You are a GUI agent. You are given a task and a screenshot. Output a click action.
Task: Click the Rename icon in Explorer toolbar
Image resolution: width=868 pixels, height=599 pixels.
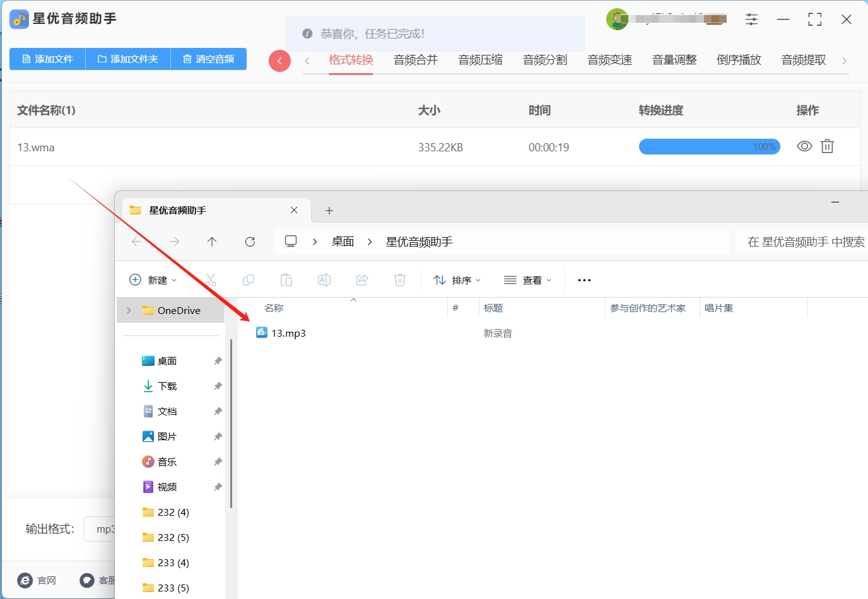point(324,280)
